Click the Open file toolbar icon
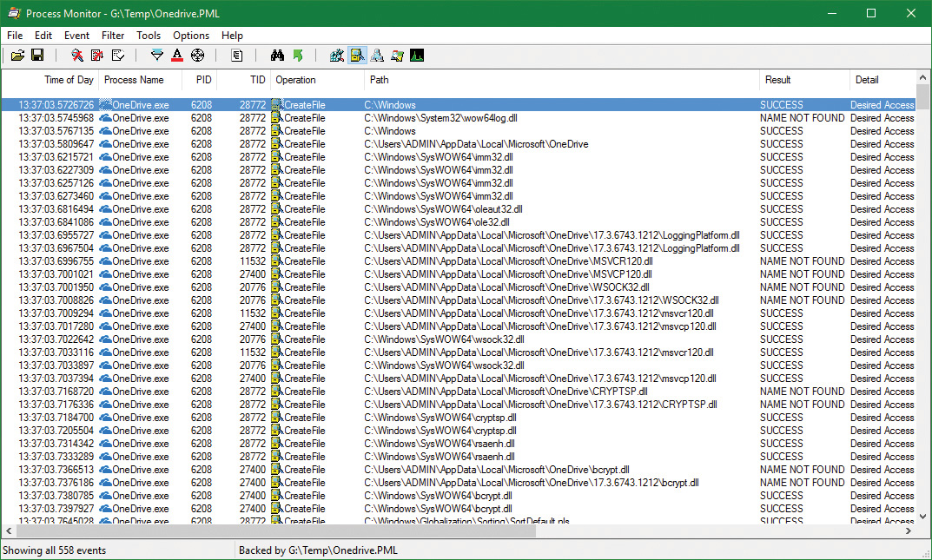 (x=17, y=56)
